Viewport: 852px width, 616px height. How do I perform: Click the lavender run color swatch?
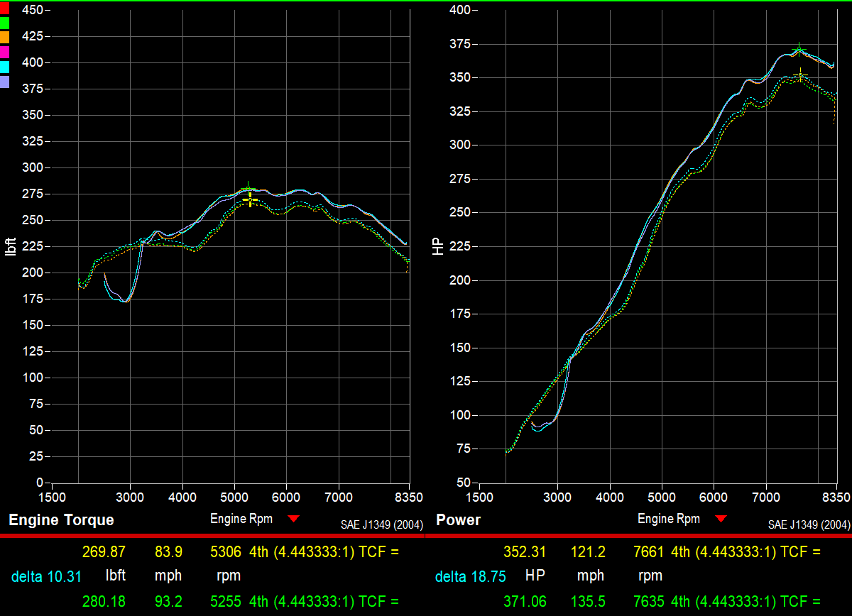click(x=4, y=82)
